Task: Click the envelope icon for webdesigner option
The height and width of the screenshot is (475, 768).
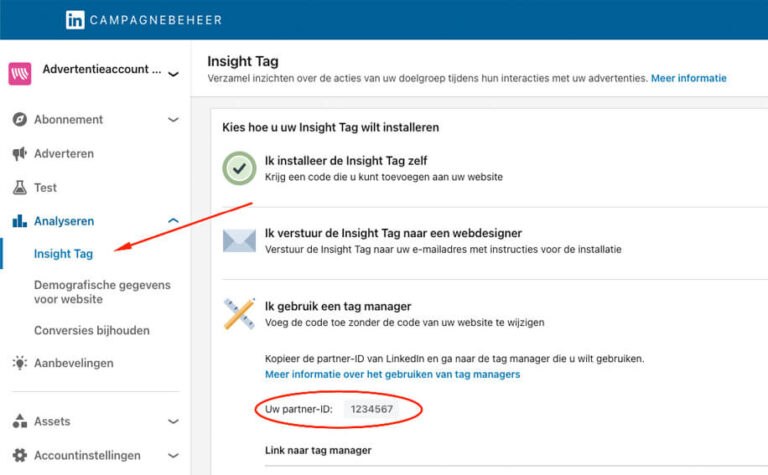Action: (x=239, y=240)
